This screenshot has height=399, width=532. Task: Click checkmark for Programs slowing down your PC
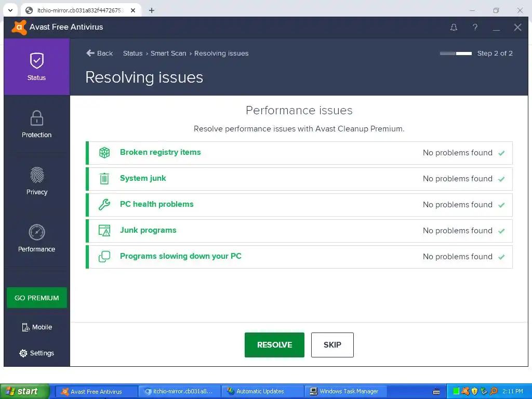click(501, 257)
